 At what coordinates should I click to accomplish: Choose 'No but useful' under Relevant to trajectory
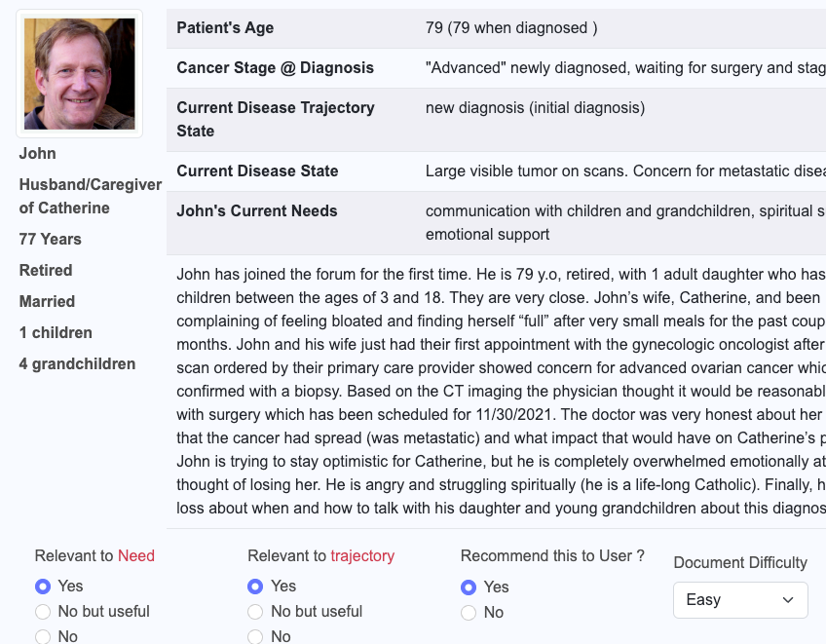tap(255, 611)
